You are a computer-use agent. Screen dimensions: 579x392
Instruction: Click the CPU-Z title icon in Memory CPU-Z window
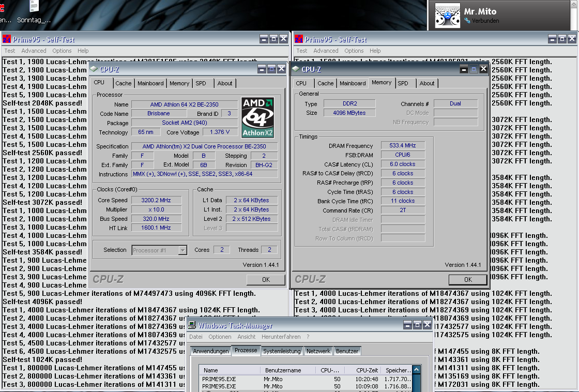pos(296,69)
